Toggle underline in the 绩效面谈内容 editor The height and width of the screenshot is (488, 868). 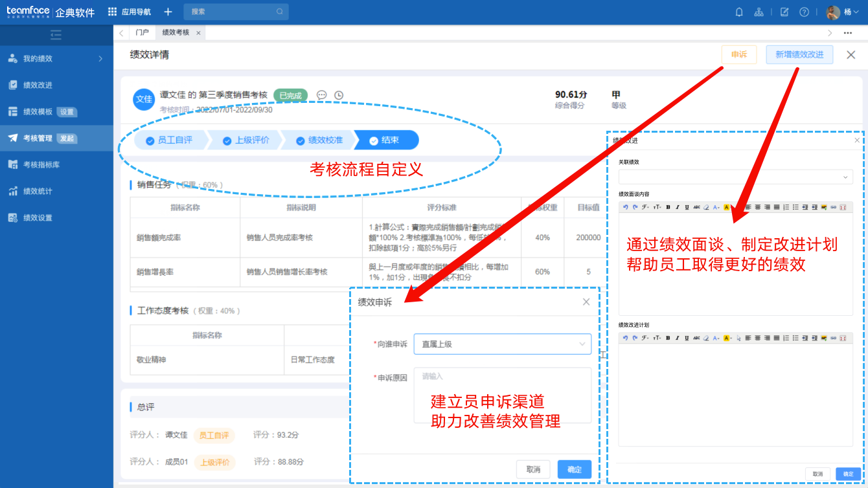click(x=686, y=207)
